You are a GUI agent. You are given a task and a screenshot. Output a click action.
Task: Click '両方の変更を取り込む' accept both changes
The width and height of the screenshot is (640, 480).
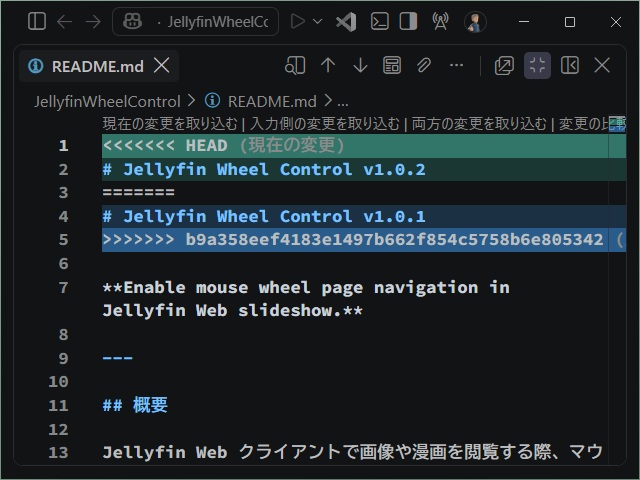tap(479, 123)
